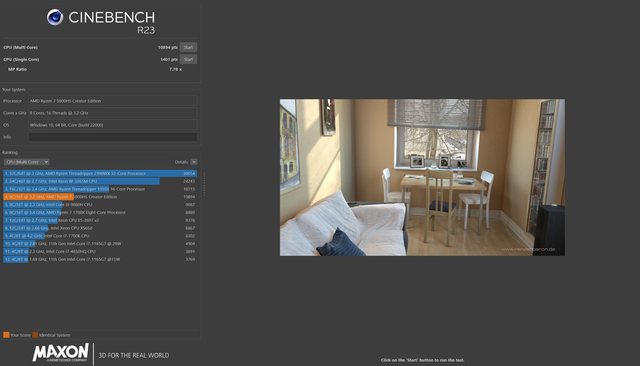640x366 pixels.
Task: Click the orange Your Score legend swatch
Action: 6,335
